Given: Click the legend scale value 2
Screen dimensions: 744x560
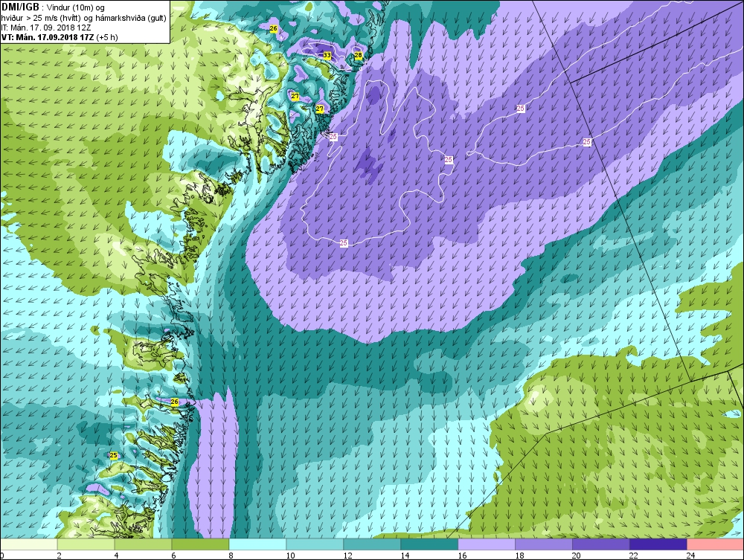Looking at the screenshot, I should (x=59, y=556).
